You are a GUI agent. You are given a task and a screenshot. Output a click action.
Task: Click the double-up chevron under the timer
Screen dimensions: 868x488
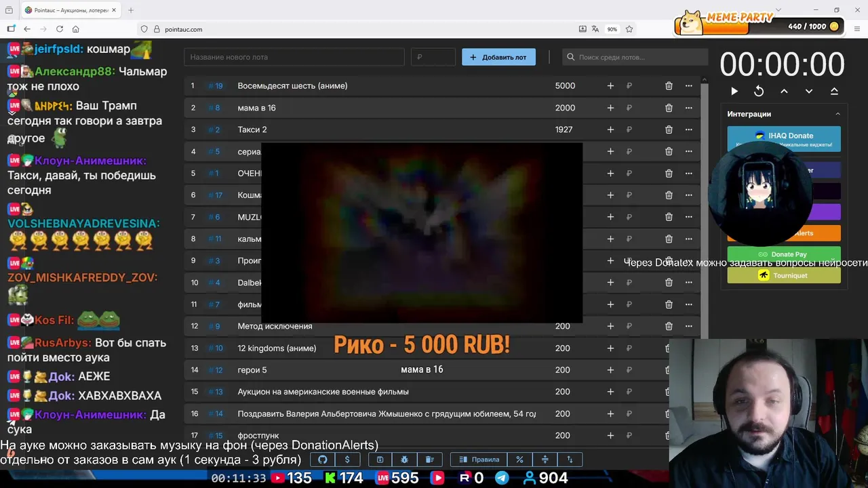(834, 91)
